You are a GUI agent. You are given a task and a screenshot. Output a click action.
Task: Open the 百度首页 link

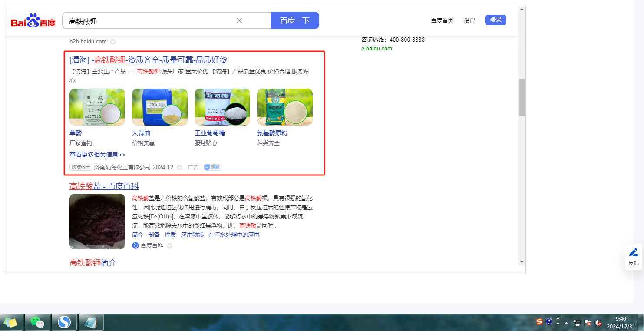tap(442, 20)
